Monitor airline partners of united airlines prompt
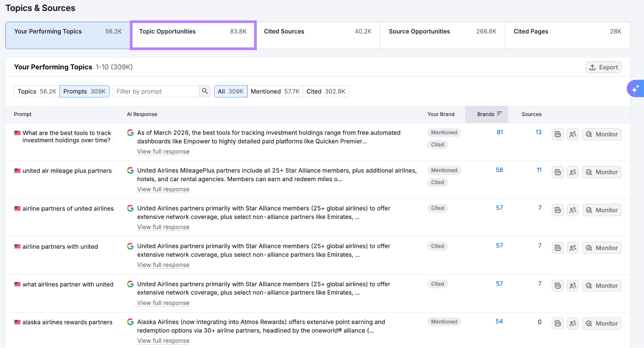This screenshot has width=644, height=348. click(602, 210)
